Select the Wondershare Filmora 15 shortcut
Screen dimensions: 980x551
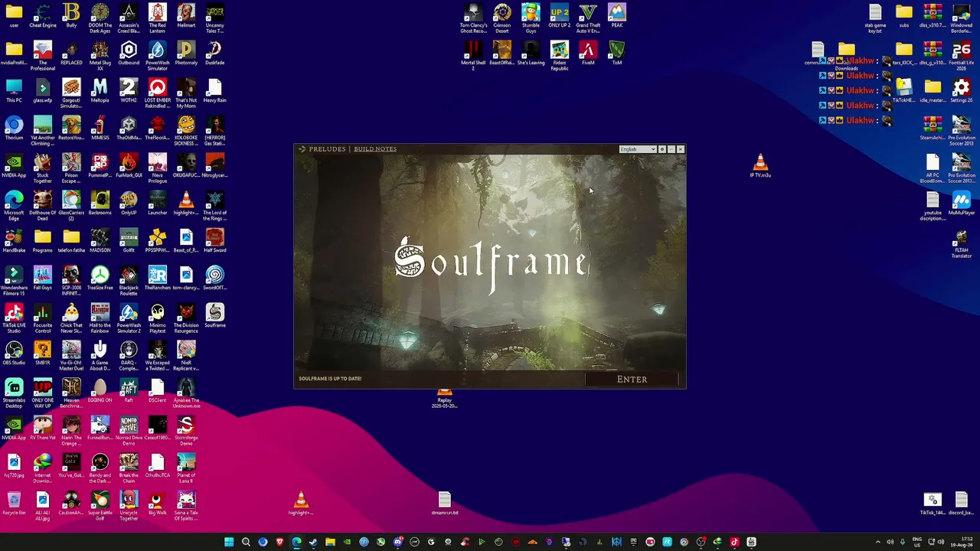pyautogui.click(x=14, y=280)
